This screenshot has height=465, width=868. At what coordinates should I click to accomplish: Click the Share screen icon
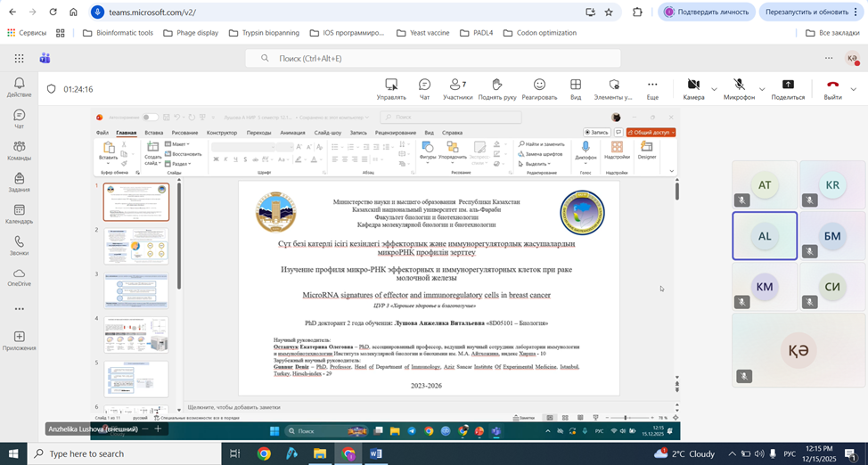tap(788, 88)
